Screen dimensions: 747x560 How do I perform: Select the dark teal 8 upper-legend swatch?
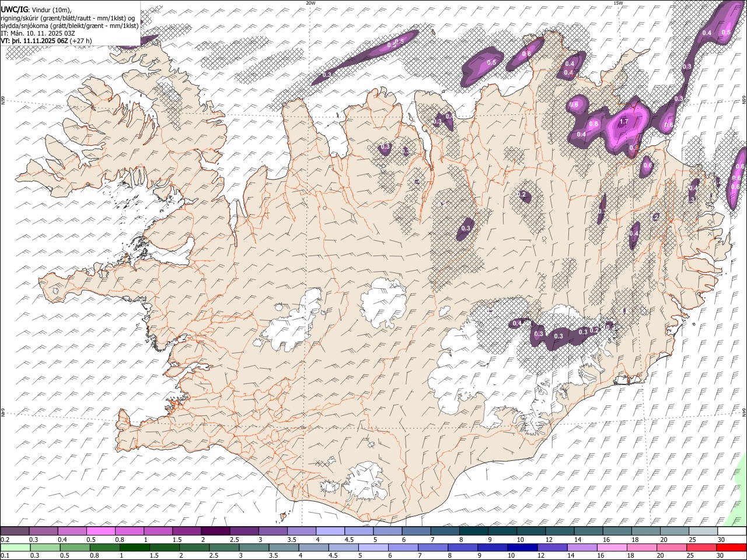click(474, 531)
